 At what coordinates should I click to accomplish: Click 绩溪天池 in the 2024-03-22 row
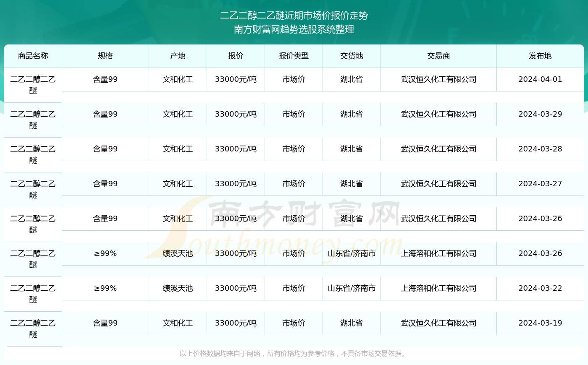[x=178, y=288]
